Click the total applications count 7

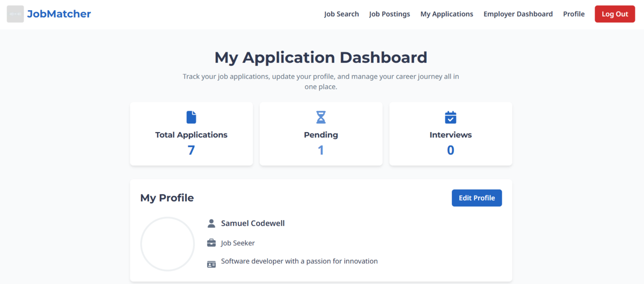191,150
